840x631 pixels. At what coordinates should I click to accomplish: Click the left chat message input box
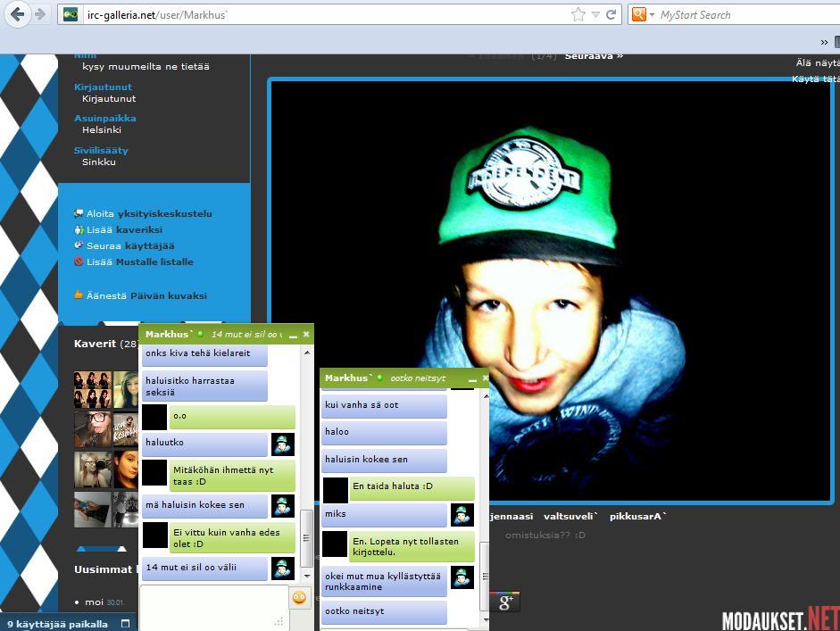tap(214, 608)
